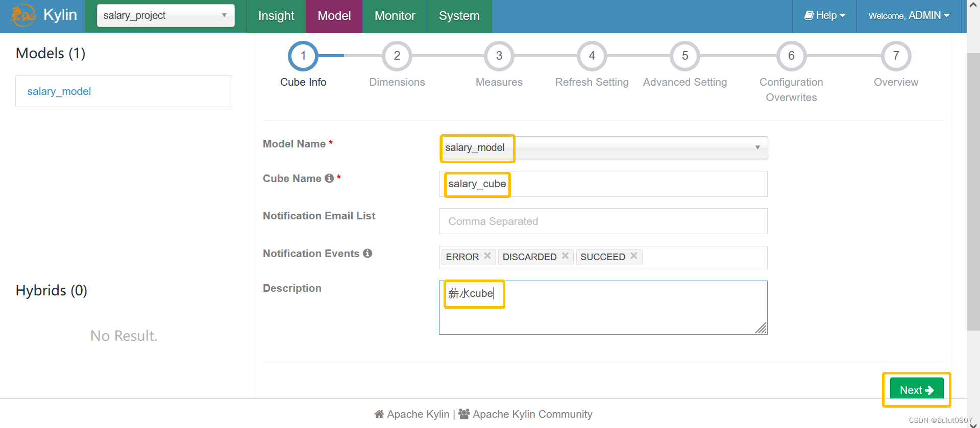The width and height of the screenshot is (980, 428).
Task: Click the Kylin logo icon
Action: coord(23,15)
